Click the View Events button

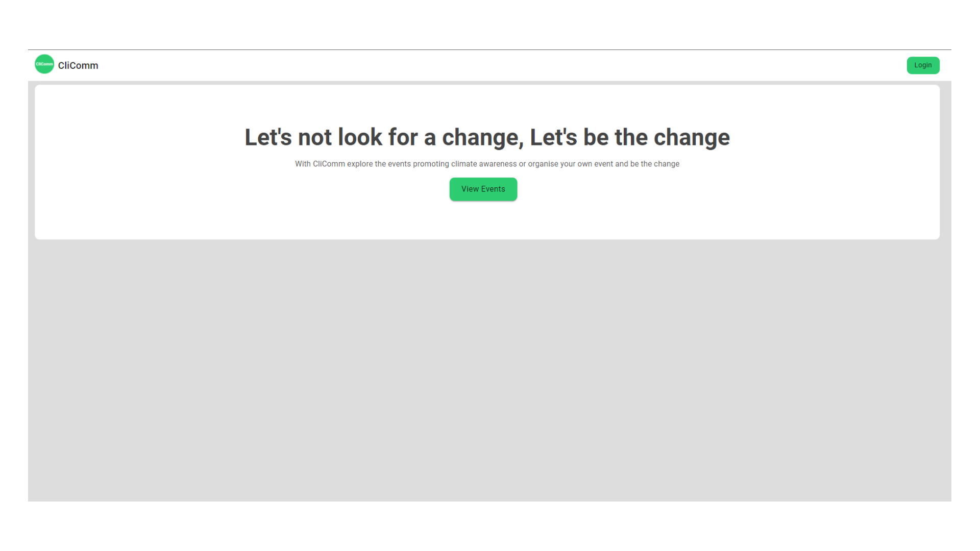(x=483, y=189)
